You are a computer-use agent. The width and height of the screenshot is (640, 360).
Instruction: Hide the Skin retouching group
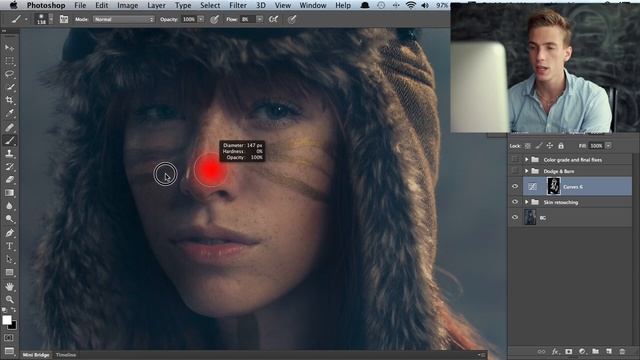coord(515,202)
